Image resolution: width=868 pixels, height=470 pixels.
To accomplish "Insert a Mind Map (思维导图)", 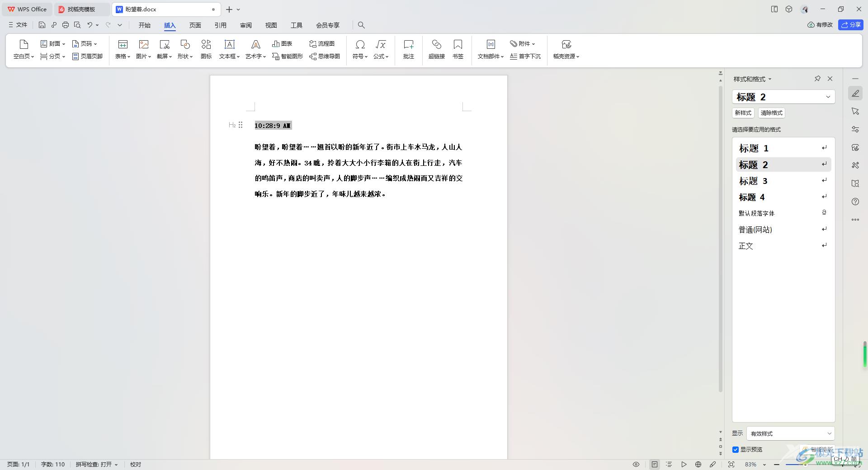I will [x=325, y=56].
